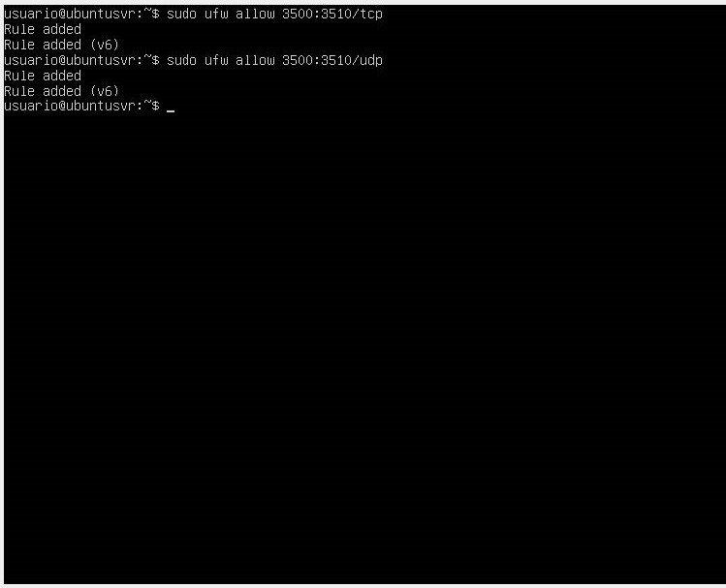Screen dimensions: 726x588
Task: Click the word ufw in the first command
Action: tap(216, 14)
